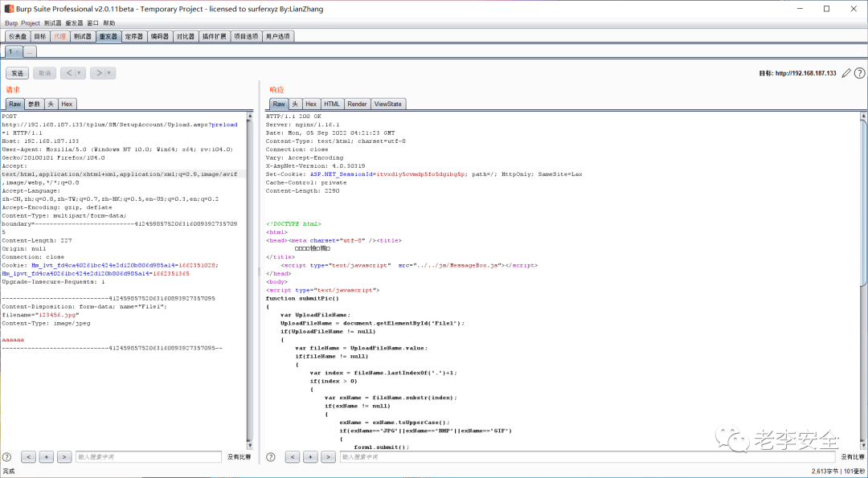868x478 pixels.
Task: Open the response search help question mark icon
Action: 271,457
